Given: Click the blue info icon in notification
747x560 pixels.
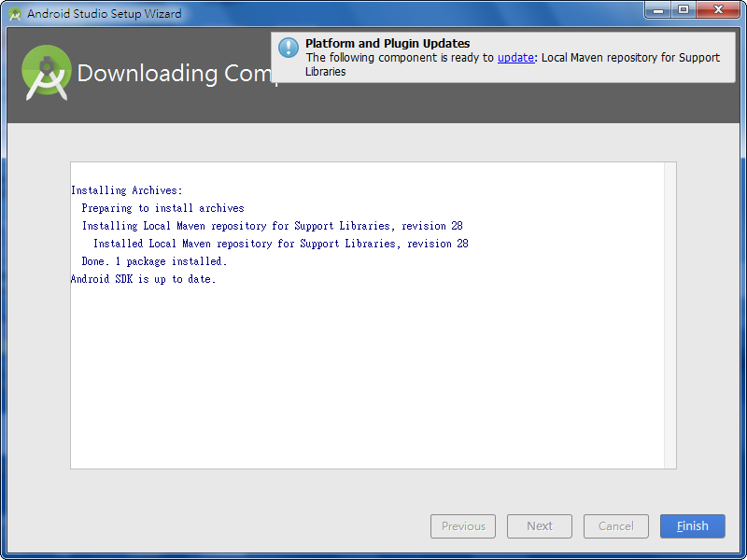Looking at the screenshot, I should point(289,48).
